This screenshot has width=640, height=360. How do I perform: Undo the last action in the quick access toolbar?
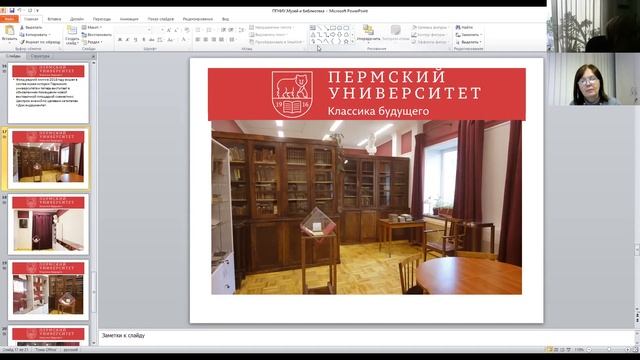(x=19, y=11)
